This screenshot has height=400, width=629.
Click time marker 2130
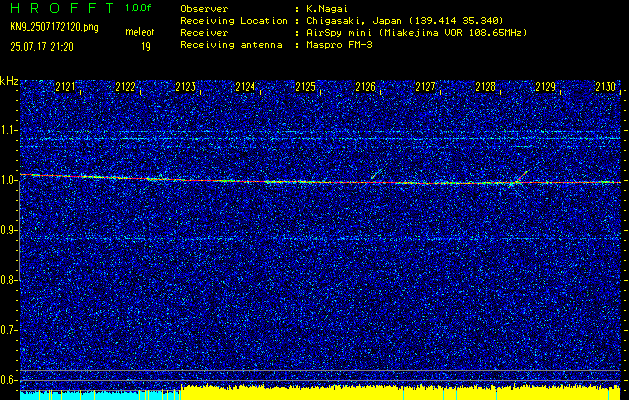point(606,87)
